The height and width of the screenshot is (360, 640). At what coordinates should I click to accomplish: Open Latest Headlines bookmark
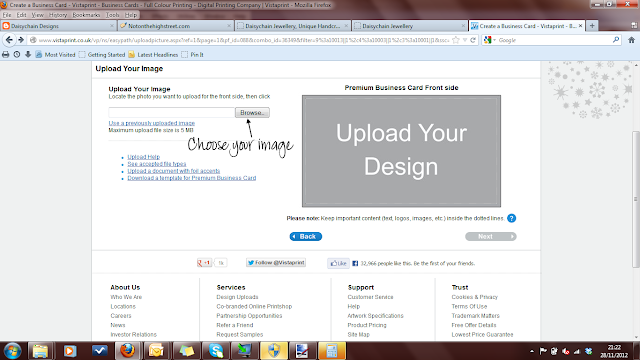pyautogui.click(x=153, y=54)
